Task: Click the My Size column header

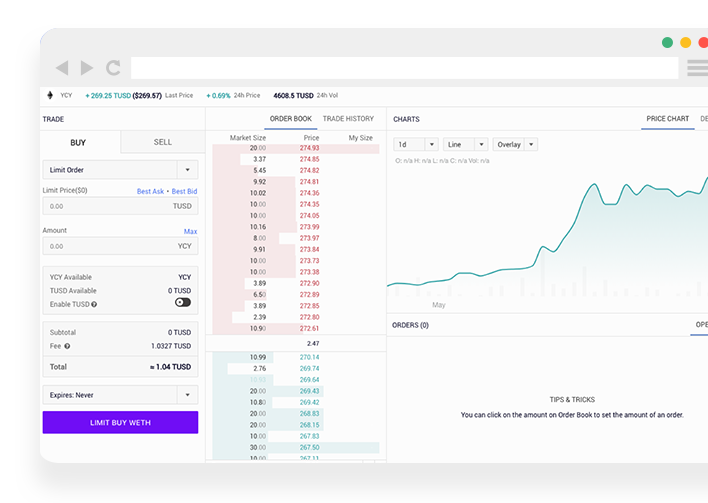Action: pyautogui.click(x=360, y=138)
